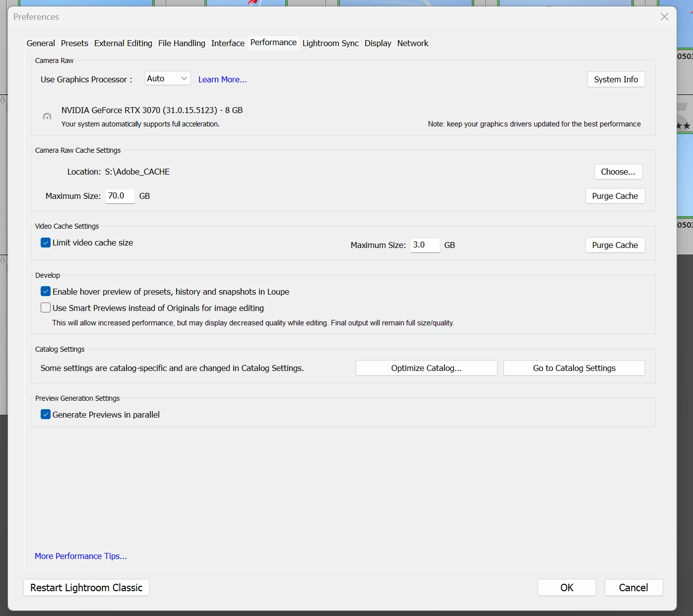This screenshot has height=616, width=693.
Task: Switch to the File Handling tab
Action: [182, 43]
